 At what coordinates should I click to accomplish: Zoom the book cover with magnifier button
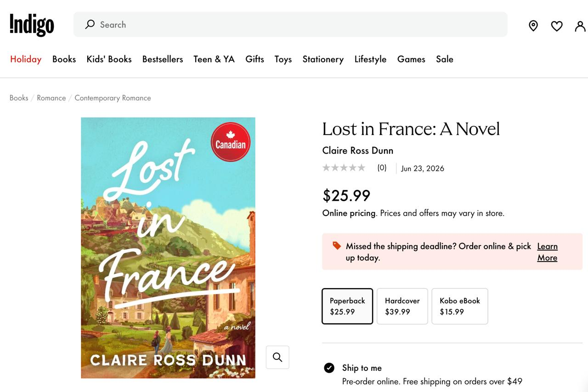[x=277, y=357]
